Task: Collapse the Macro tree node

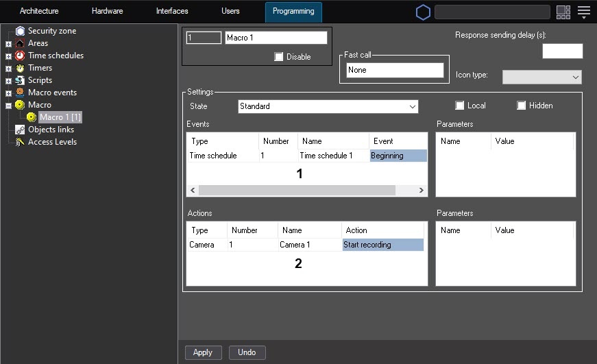Action: click(8, 106)
